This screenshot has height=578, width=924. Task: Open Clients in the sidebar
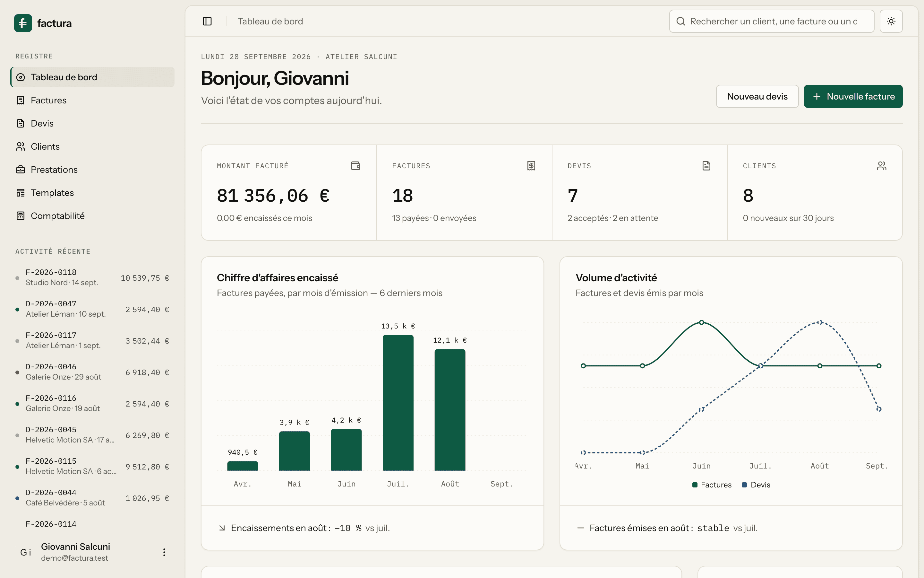[92, 146]
